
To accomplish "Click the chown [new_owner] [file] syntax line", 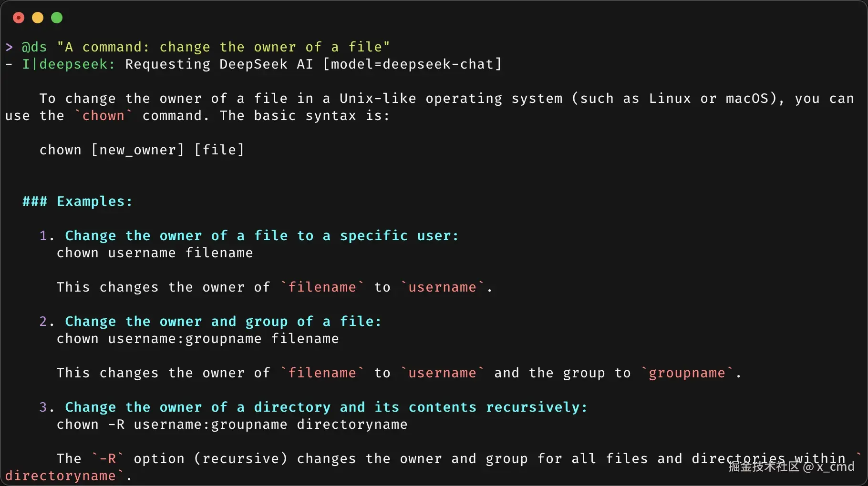I will pos(142,150).
